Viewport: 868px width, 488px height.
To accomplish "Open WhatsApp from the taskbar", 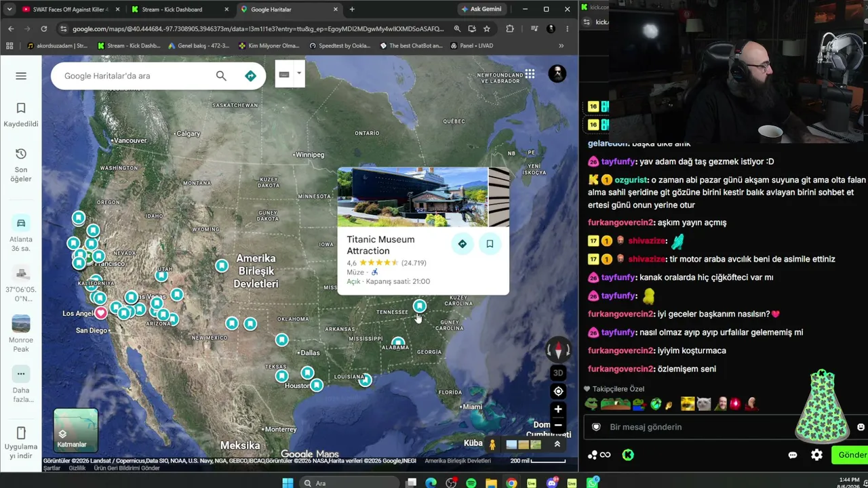I will (593, 483).
